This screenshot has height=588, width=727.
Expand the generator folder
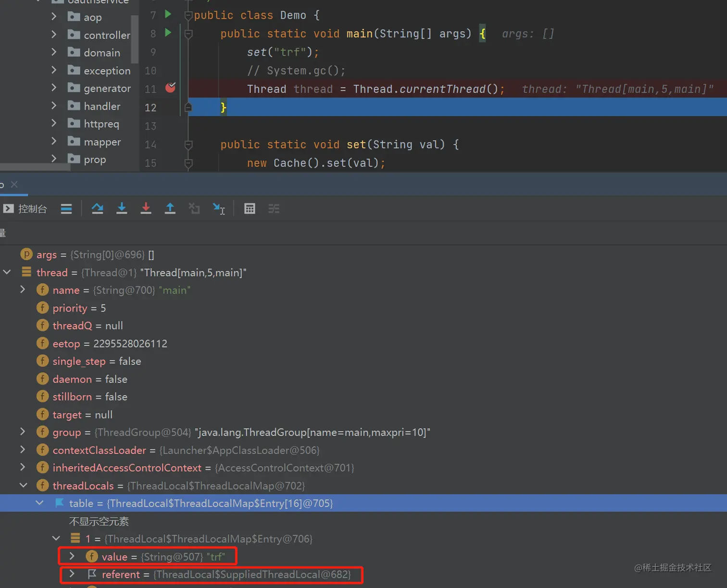pos(54,88)
